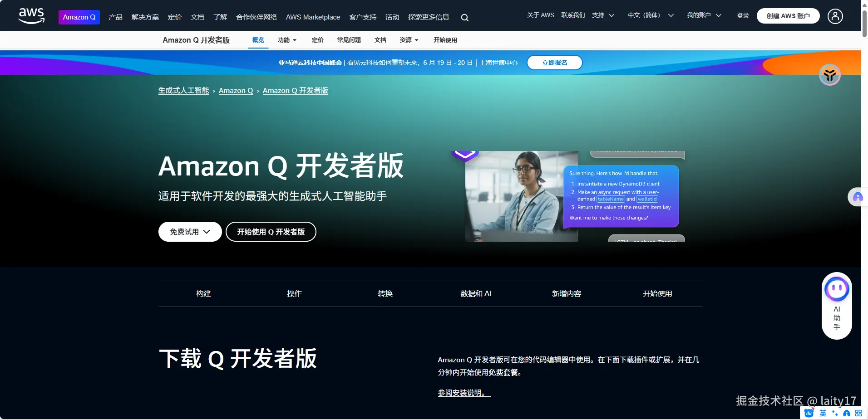Open the 常见问题 tab
The height and width of the screenshot is (419, 868).
click(349, 40)
